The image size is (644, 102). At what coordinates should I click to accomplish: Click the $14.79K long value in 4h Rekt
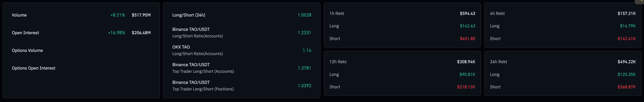tap(627, 26)
